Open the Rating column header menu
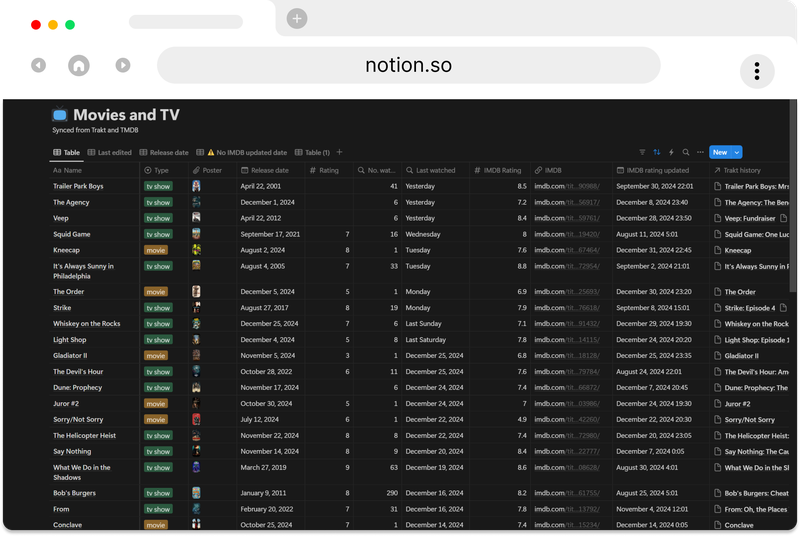The image size is (800, 536). pos(324,170)
